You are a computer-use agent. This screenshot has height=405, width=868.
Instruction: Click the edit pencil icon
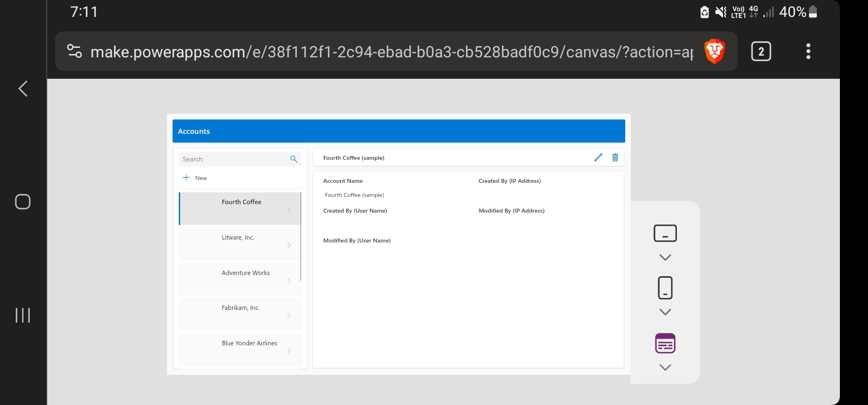pyautogui.click(x=598, y=157)
